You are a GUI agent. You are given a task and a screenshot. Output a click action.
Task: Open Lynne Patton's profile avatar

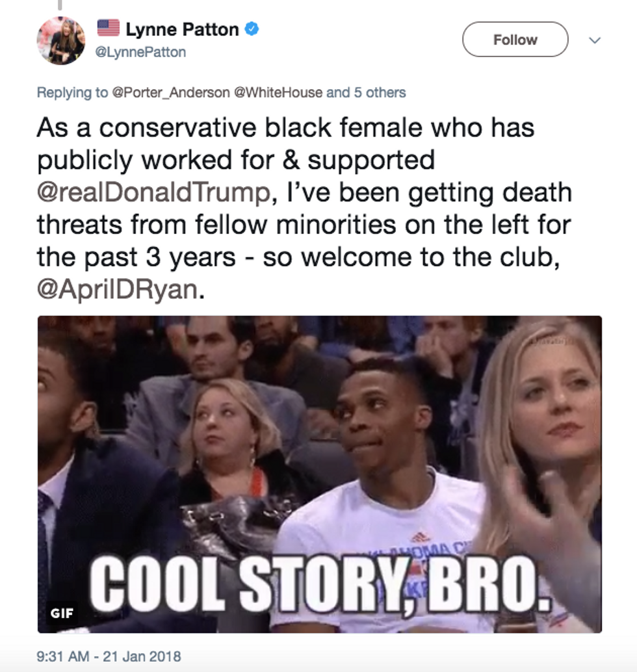pos(61,41)
